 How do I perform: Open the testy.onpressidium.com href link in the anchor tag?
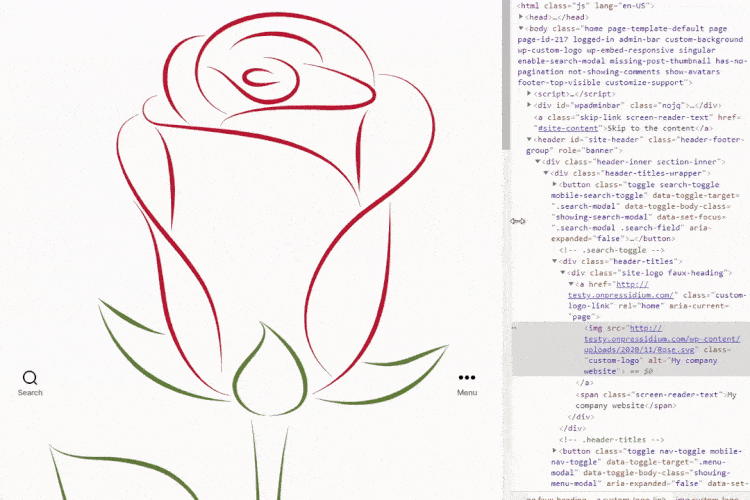tap(620, 289)
